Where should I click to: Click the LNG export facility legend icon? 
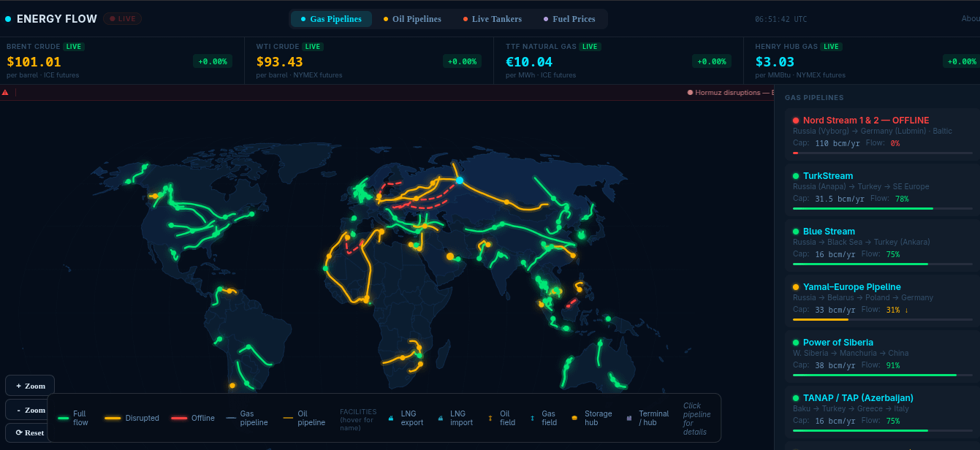(x=391, y=418)
